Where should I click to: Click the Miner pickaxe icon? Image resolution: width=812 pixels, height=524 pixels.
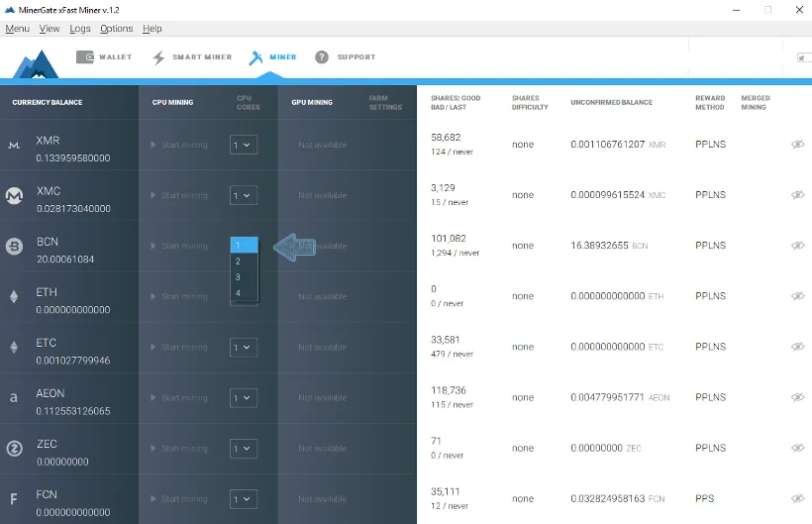pyautogui.click(x=255, y=57)
